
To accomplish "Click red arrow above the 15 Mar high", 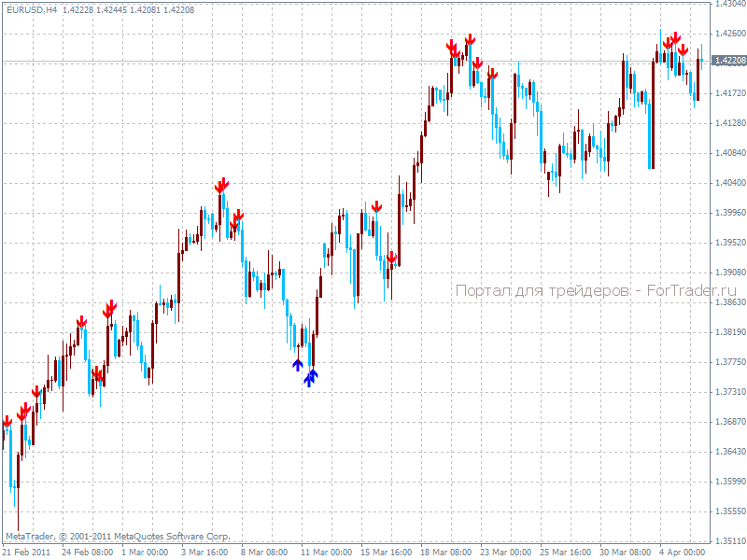I will 376,207.
